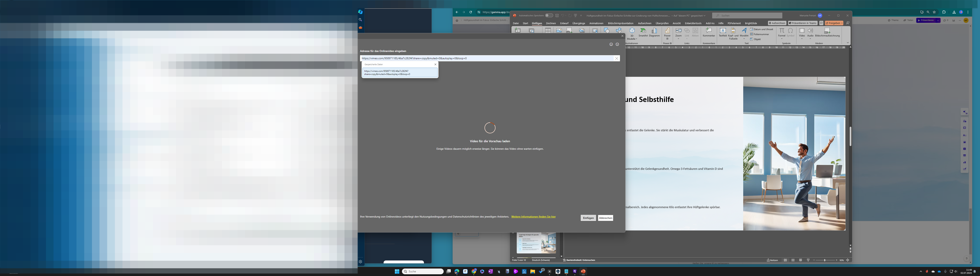Open the dropdown arrow next to Präsentieren
Viewport: 980px width, 276px height.
tap(938, 20)
